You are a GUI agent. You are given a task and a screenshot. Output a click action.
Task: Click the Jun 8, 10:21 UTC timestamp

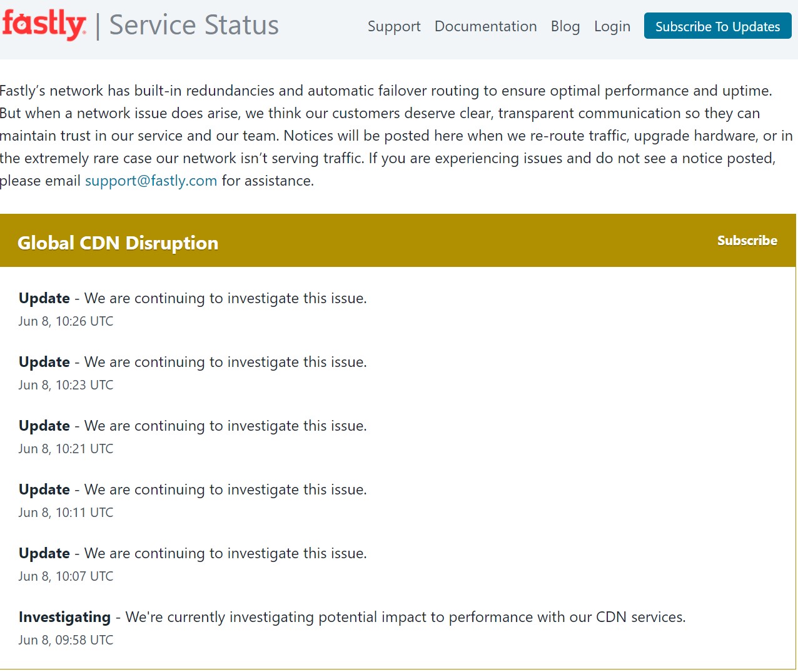coord(66,449)
